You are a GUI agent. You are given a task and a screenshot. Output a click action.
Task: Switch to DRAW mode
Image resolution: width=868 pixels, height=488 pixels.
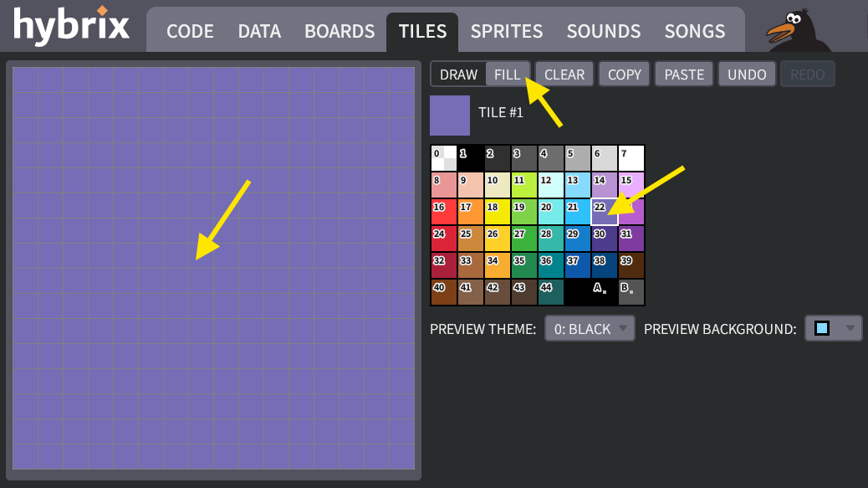coord(458,74)
